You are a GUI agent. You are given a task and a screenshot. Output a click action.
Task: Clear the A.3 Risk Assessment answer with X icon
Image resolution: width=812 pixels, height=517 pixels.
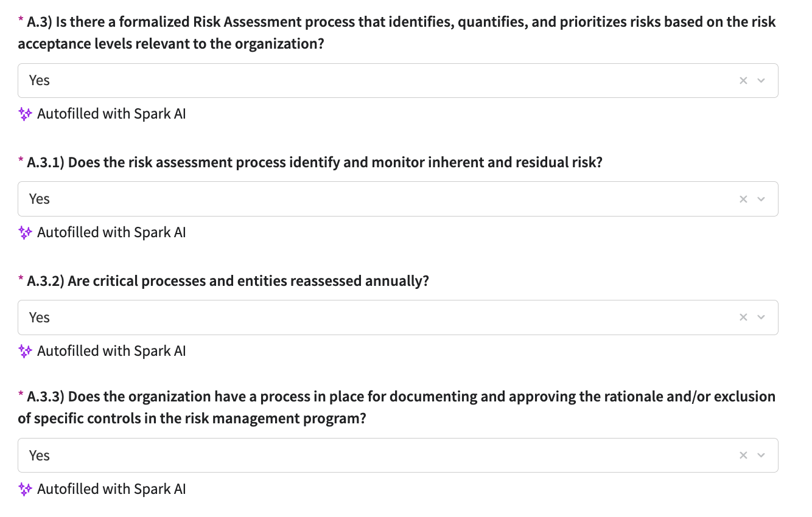coord(743,80)
